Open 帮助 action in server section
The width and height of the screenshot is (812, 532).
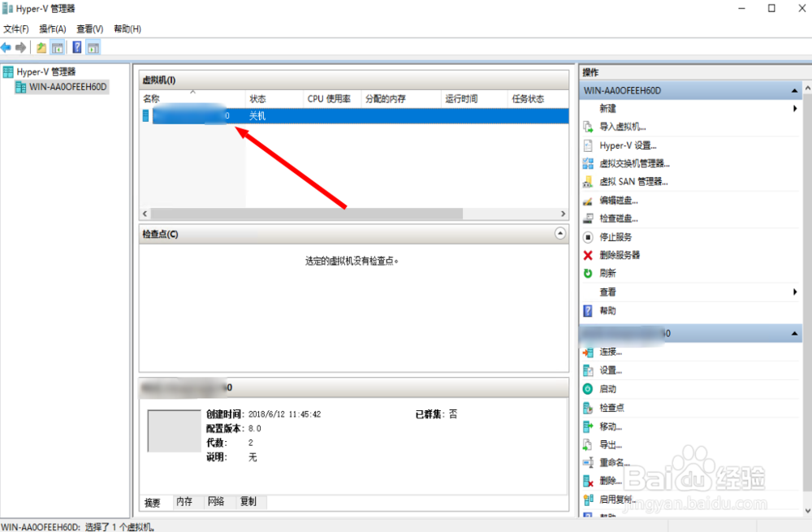point(608,311)
